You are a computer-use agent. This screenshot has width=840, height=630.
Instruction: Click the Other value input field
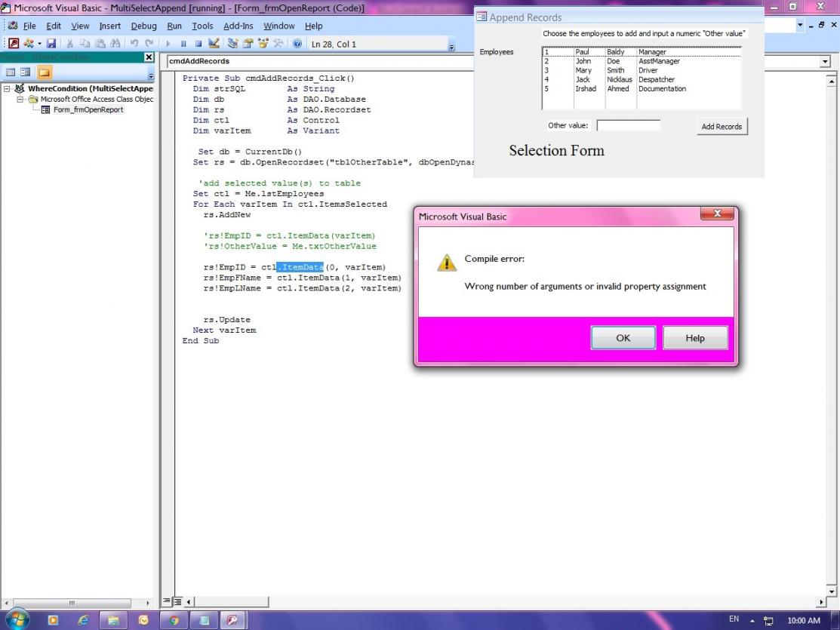(x=629, y=125)
